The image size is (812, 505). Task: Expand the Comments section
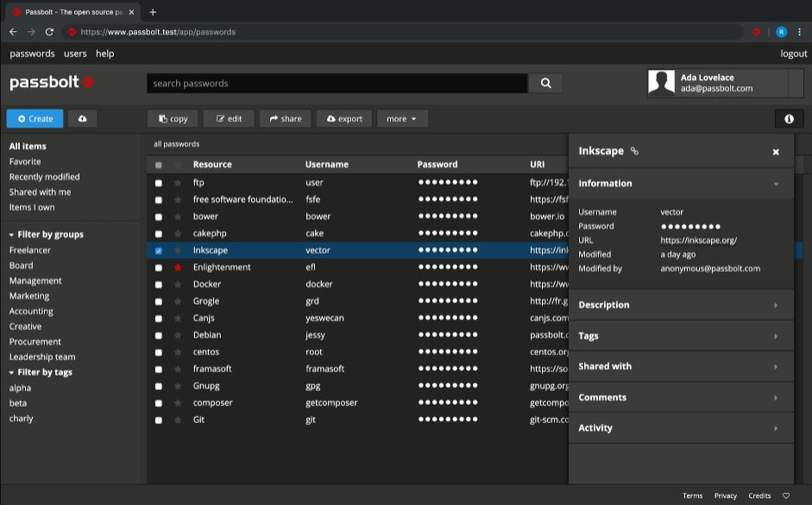[681, 397]
